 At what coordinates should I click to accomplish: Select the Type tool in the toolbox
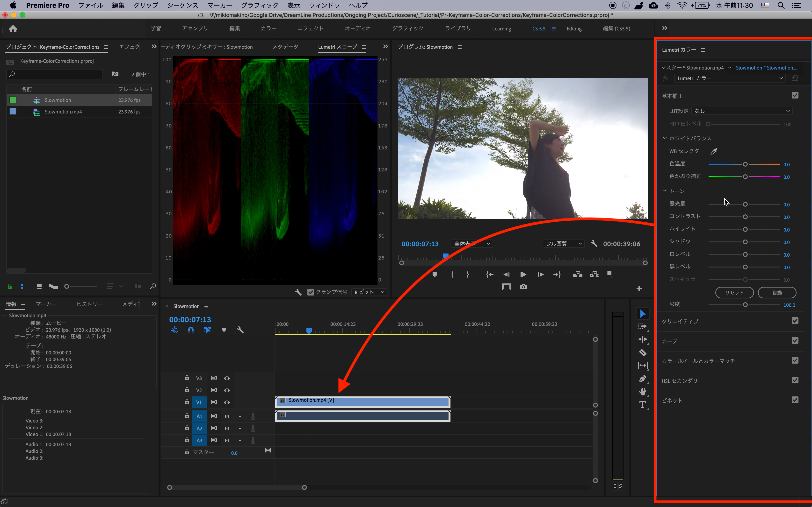(643, 405)
